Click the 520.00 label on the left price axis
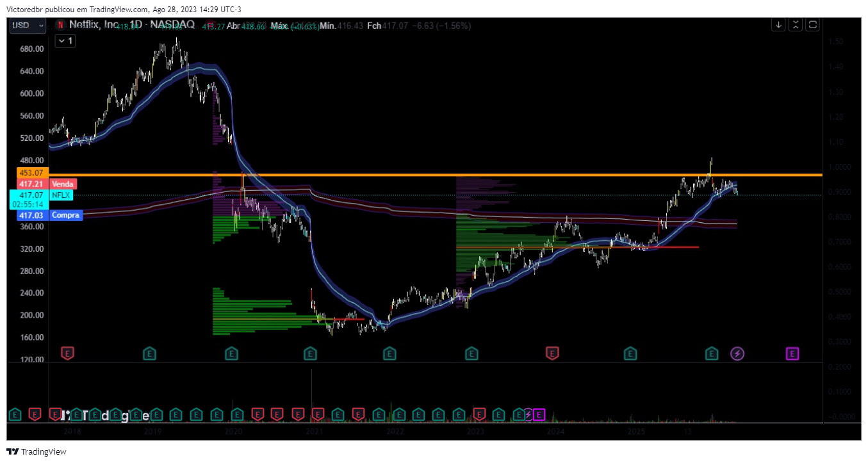Image resolution: width=868 pixels, height=463 pixels. tap(31, 138)
